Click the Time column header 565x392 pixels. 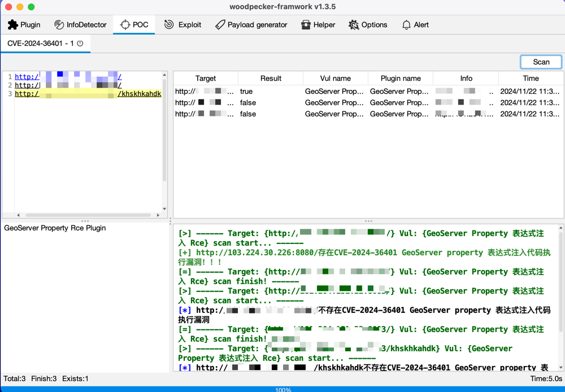coord(531,78)
